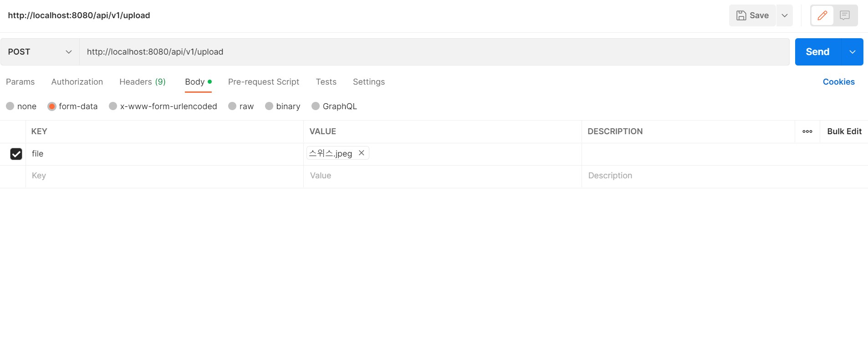Switch to the Params tab
Image resolution: width=868 pixels, height=358 pixels.
(20, 82)
